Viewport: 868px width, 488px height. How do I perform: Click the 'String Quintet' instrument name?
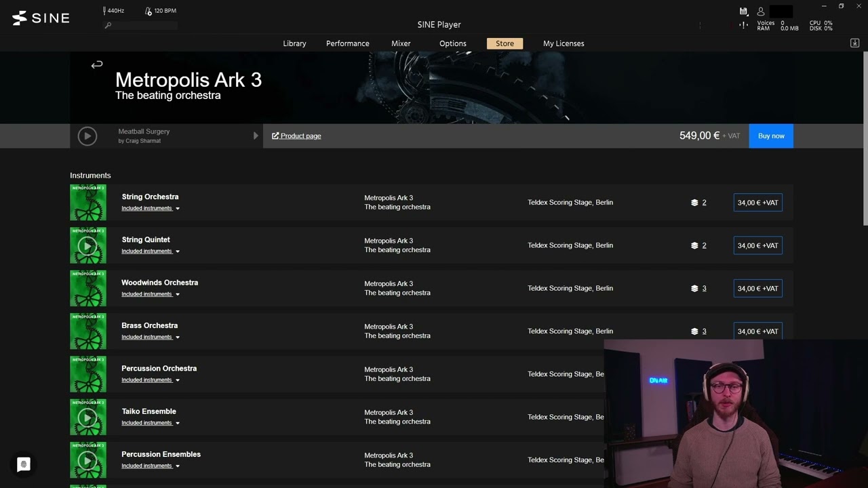tap(146, 239)
